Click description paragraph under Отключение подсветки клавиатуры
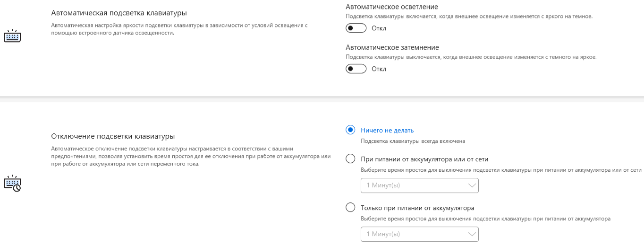Image resolution: width=644 pixels, height=246 pixels. pyautogui.click(x=191, y=156)
